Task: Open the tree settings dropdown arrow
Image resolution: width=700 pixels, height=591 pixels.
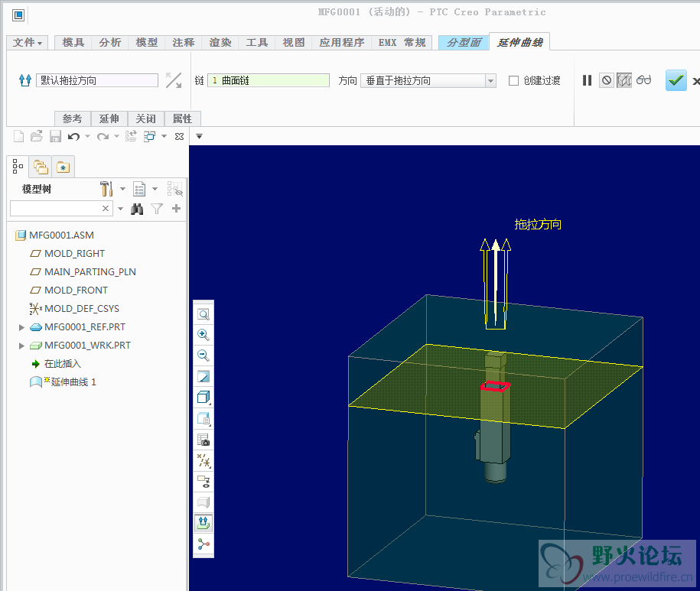Action: (122, 189)
